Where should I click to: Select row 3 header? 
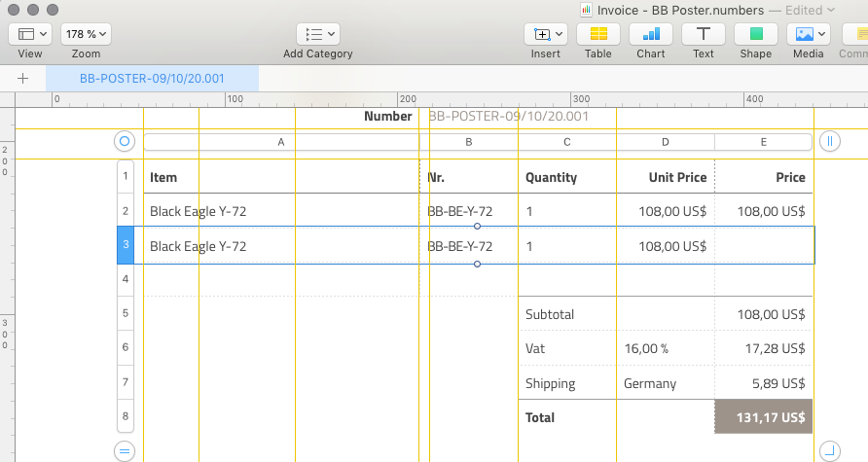[125, 245]
